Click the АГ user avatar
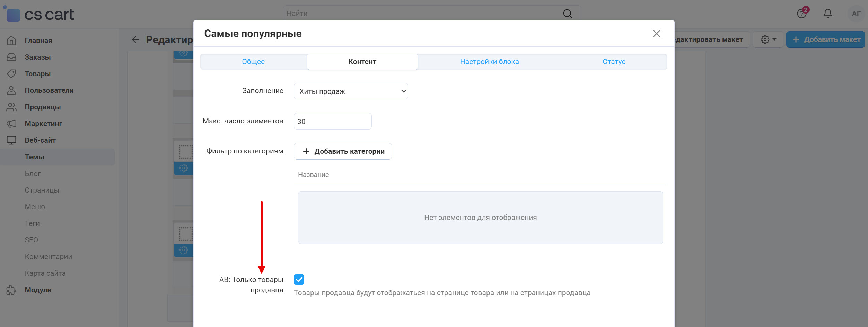 (x=856, y=14)
